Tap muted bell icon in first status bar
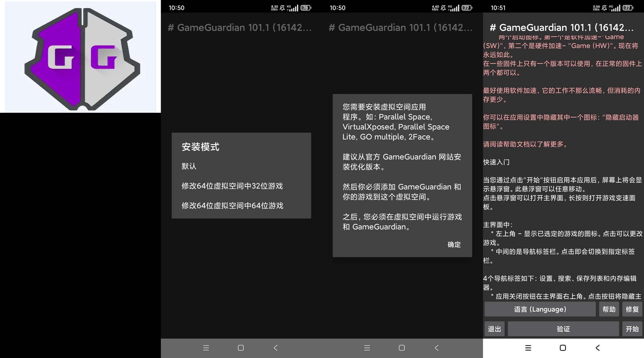The image size is (644, 358). (282, 8)
